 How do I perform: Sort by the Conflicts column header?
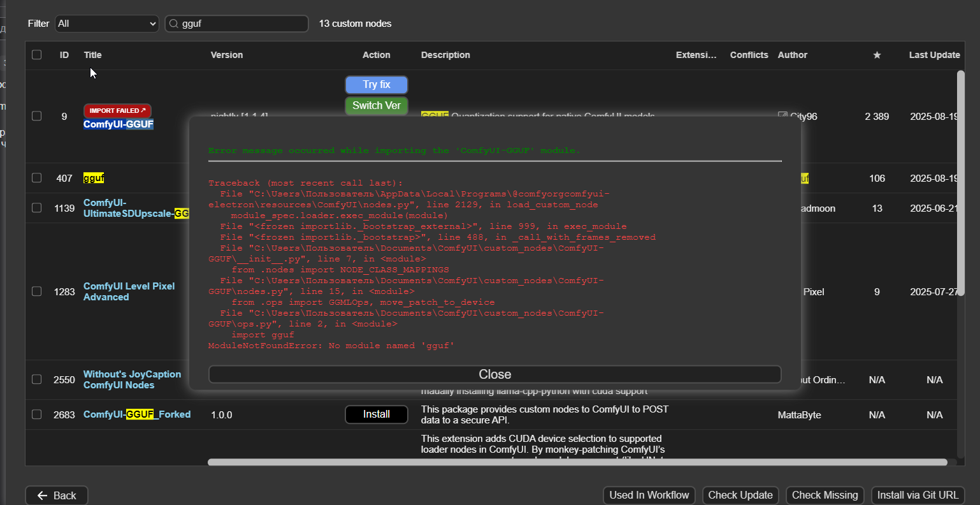[x=749, y=55]
